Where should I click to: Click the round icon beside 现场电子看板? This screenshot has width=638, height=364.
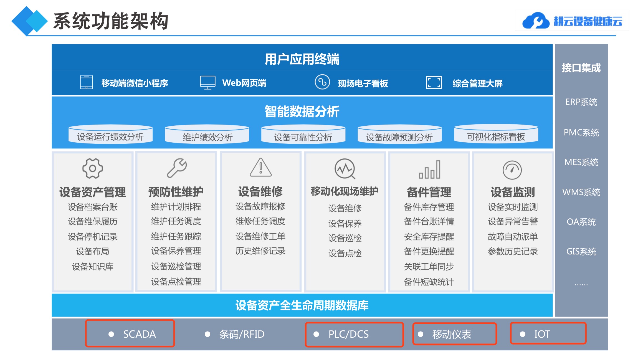point(322,82)
